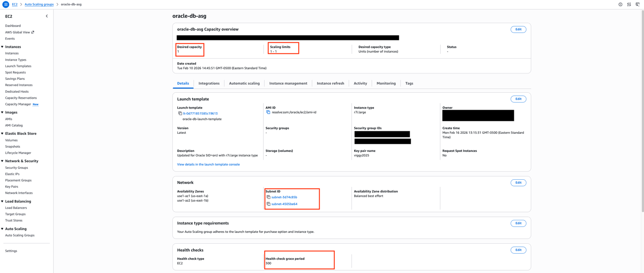Copy launch template ID icon
This screenshot has height=273, width=644.
[180, 114]
